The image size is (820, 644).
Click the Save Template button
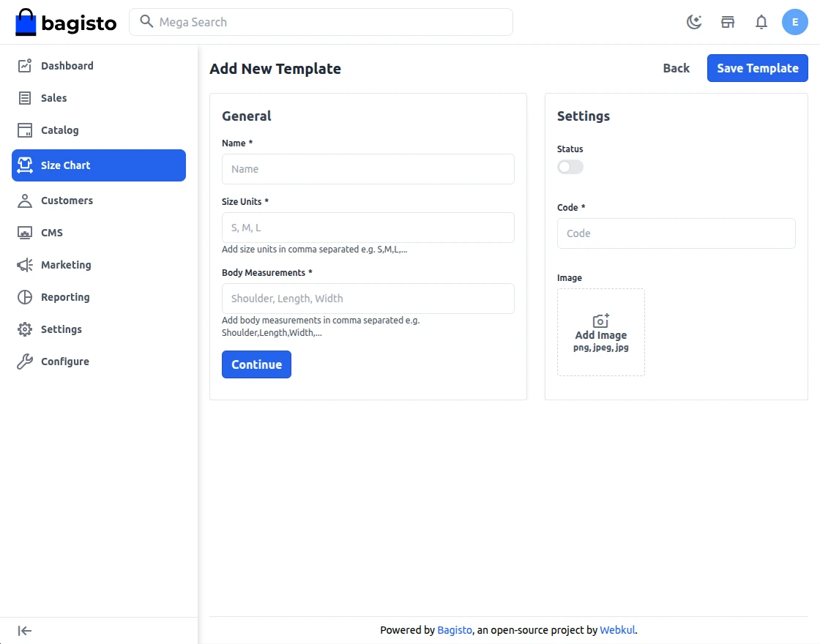tap(757, 68)
